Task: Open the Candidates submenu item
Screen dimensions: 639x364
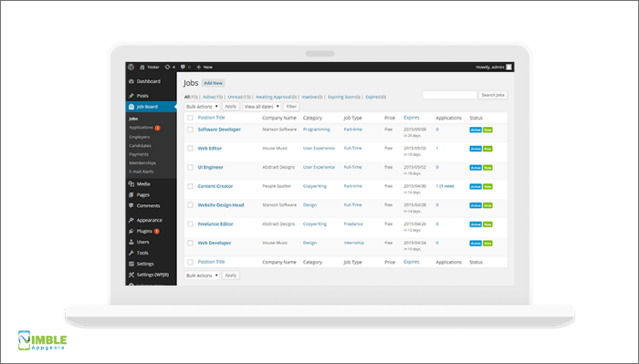Action: [x=141, y=146]
